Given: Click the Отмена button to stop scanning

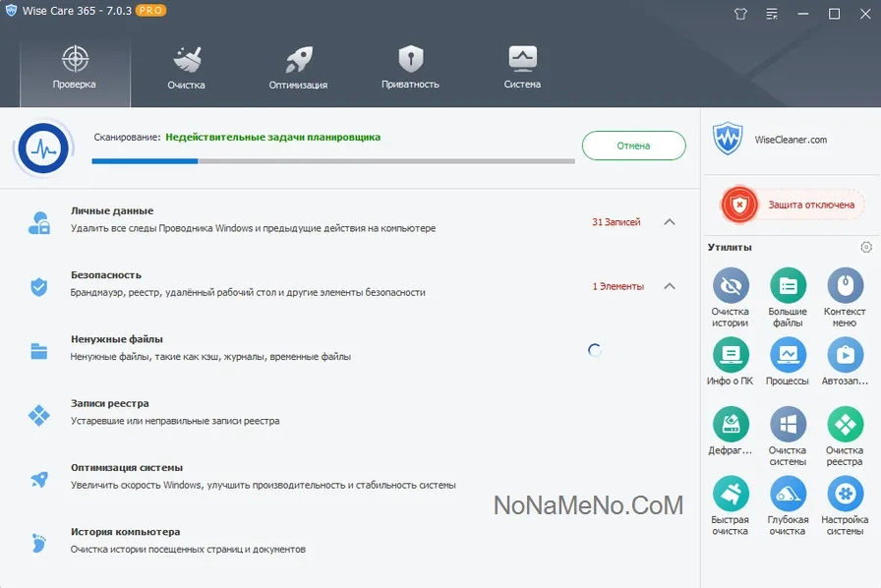Looking at the screenshot, I should coord(633,146).
